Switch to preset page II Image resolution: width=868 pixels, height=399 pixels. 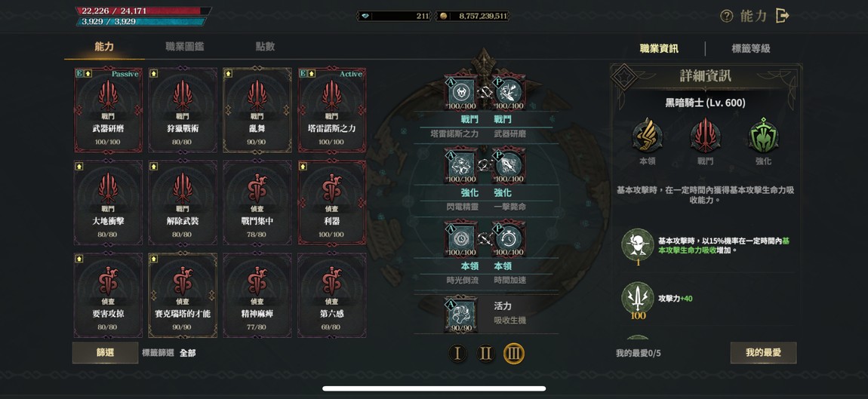pyautogui.click(x=485, y=353)
